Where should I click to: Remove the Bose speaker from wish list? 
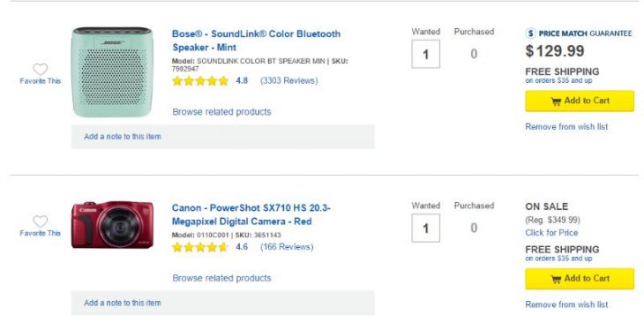pyautogui.click(x=566, y=127)
